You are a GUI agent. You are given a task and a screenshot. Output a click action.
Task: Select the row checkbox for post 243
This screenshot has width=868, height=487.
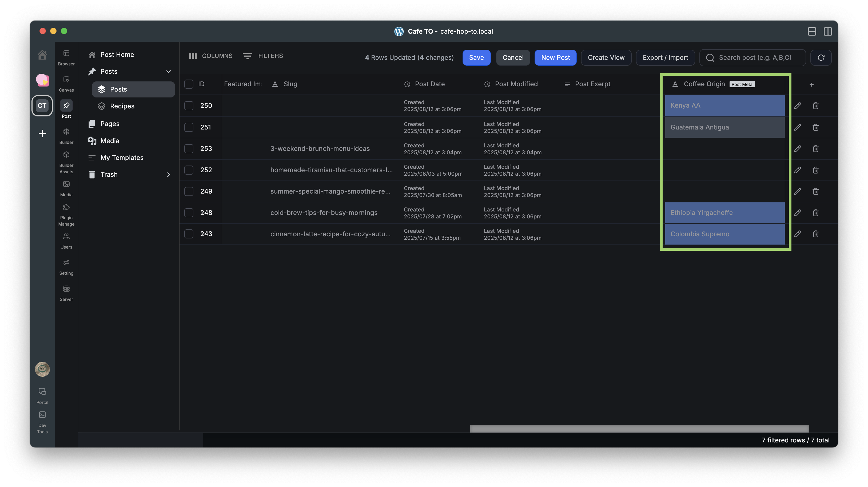tap(189, 234)
